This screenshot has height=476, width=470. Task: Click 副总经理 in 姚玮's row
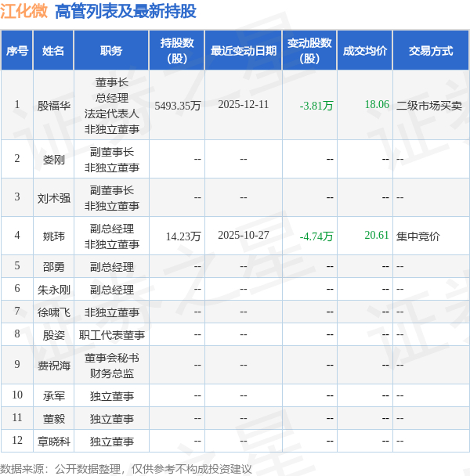click(x=111, y=229)
